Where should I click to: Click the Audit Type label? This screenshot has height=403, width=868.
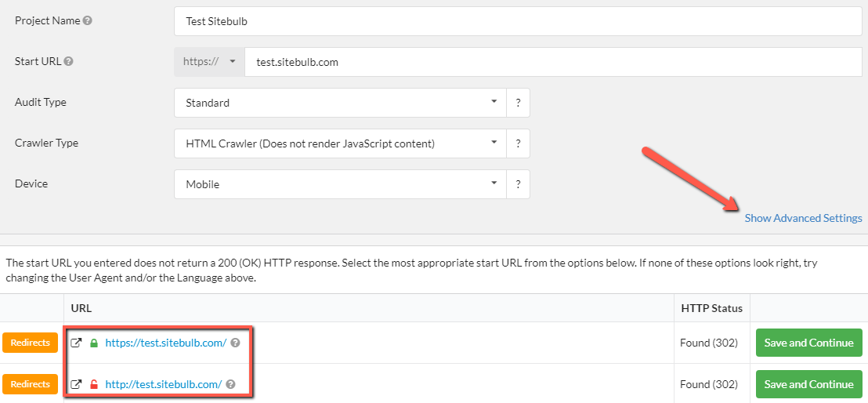(39, 102)
